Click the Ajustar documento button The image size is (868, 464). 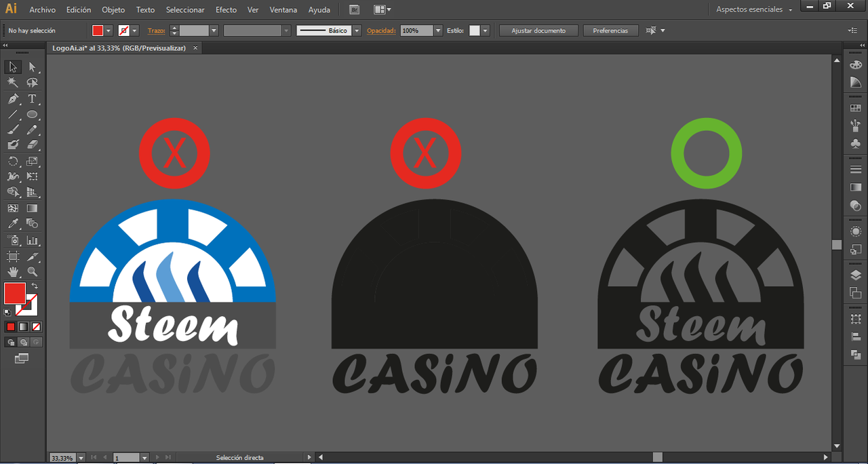pyautogui.click(x=538, y=31)
